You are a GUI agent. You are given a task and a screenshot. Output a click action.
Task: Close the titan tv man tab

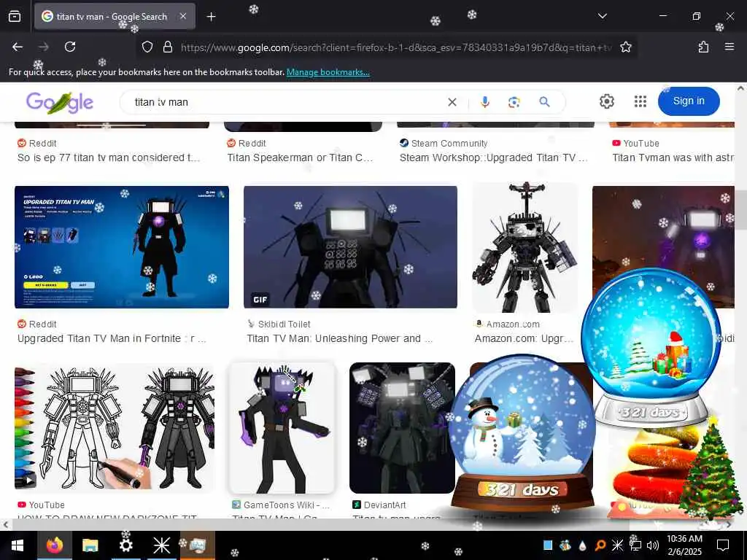pyautogui.click(x=183, y=16)
